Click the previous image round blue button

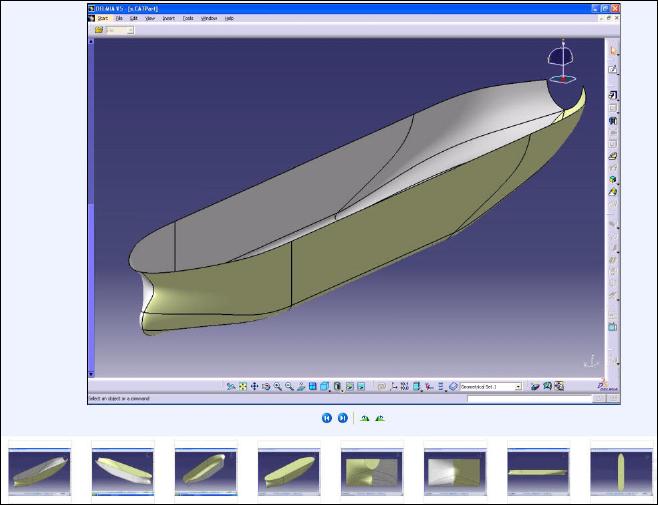(326, 418)
